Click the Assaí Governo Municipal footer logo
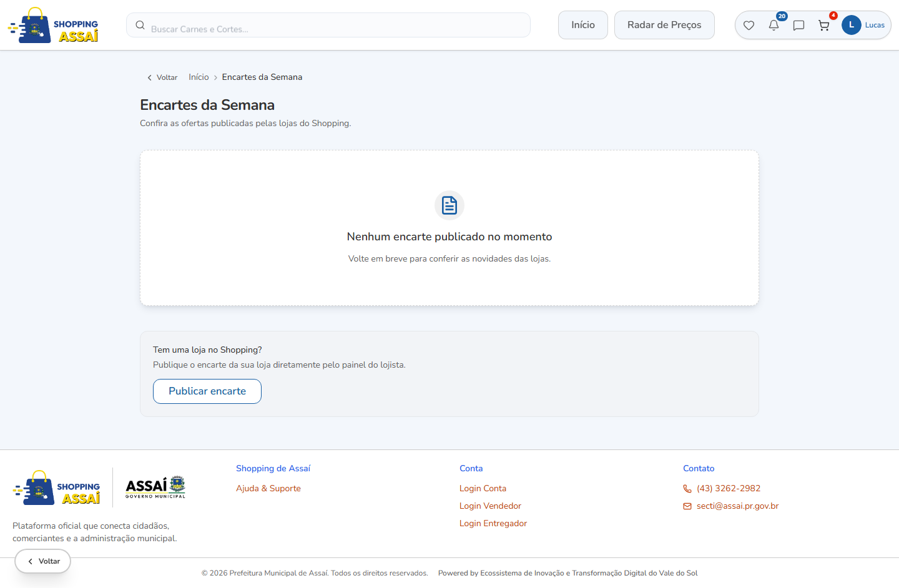 pyautogui.click(x=155, y=487)
